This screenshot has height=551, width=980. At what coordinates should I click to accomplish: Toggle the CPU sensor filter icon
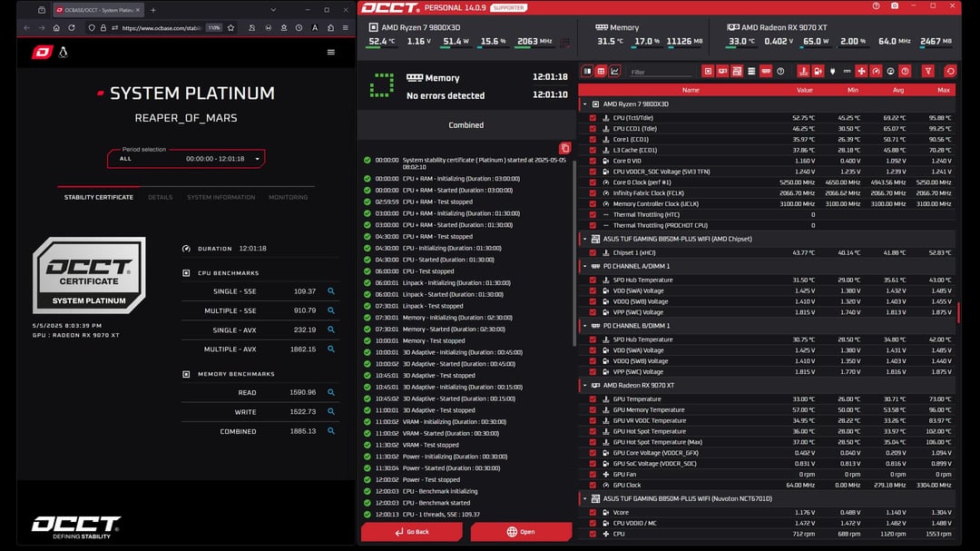pyautogui.click(x=708, y=72)
